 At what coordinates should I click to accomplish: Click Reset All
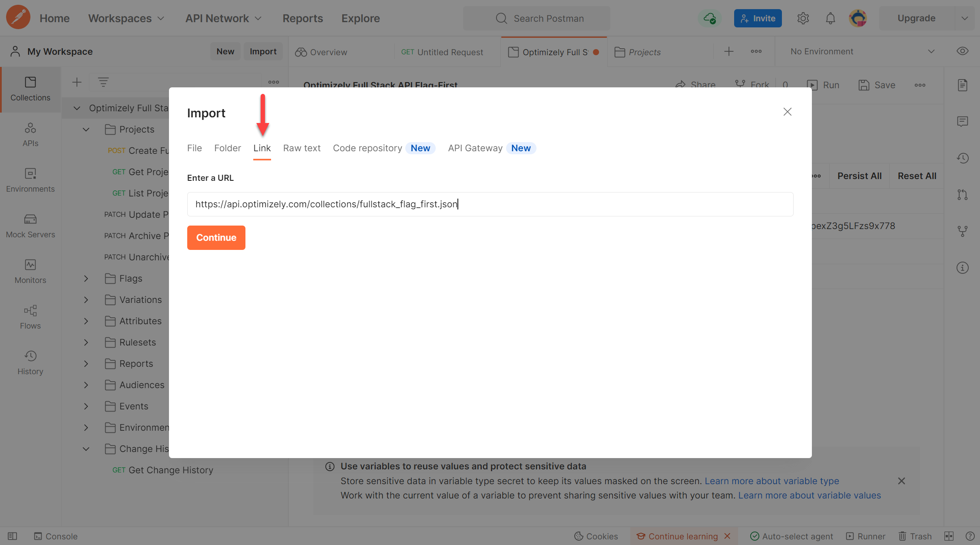coord(917,176)
